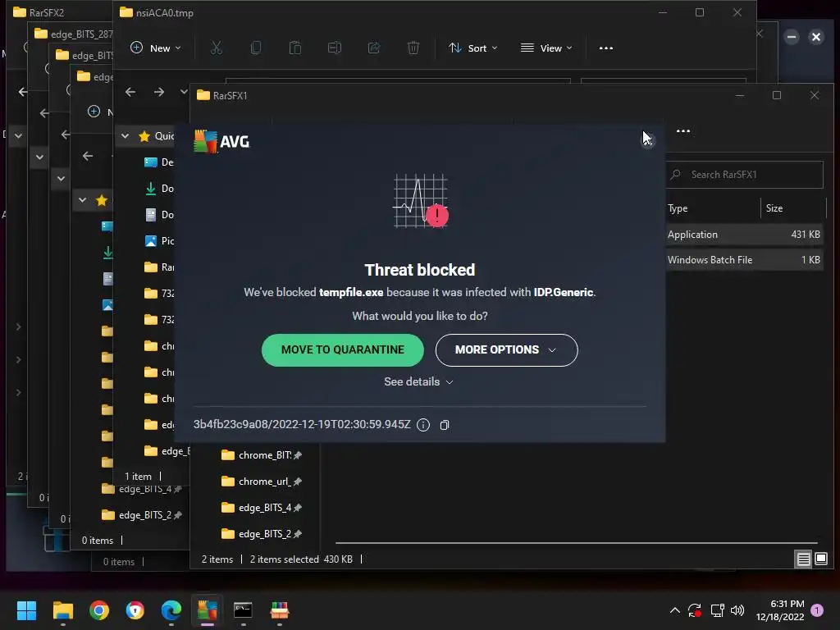
Task: Go back in nsiACA0.tmp window
Action: 130,92
